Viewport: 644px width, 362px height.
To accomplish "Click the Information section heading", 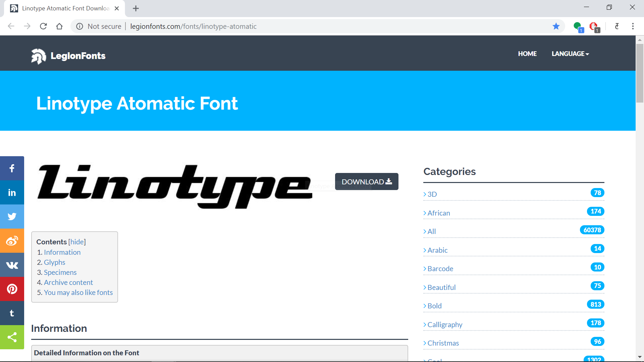I will click(59, 328).
